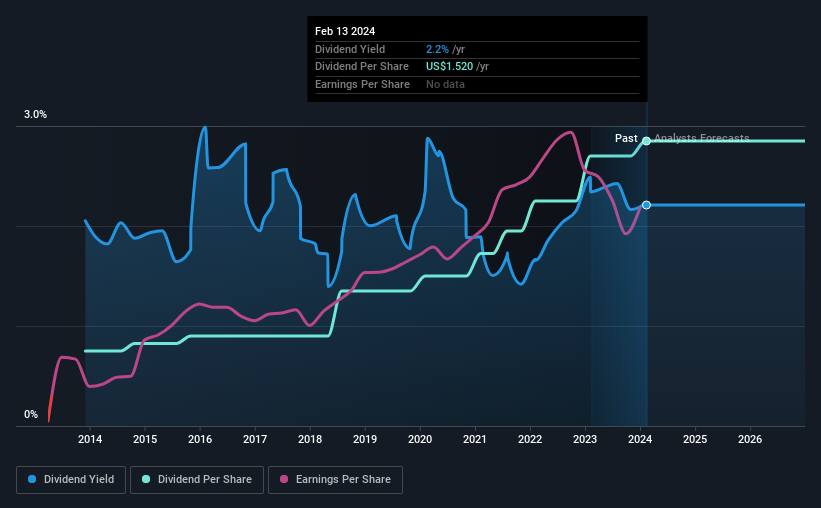Click the blue Dividend Yield marker dot

pyautogui.click(x=647, y=205)
